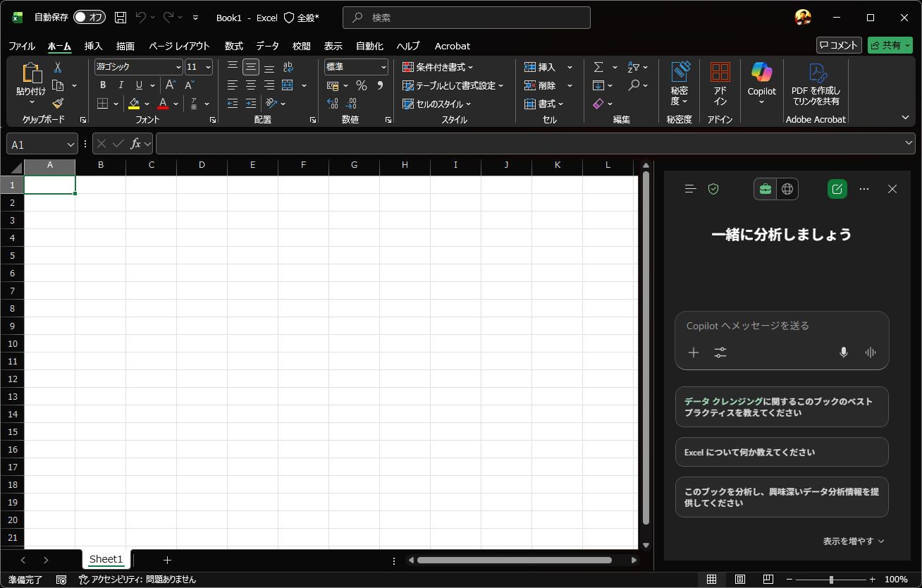
Task: Click the Format Painter brush icon
Action: pos(58,103)
